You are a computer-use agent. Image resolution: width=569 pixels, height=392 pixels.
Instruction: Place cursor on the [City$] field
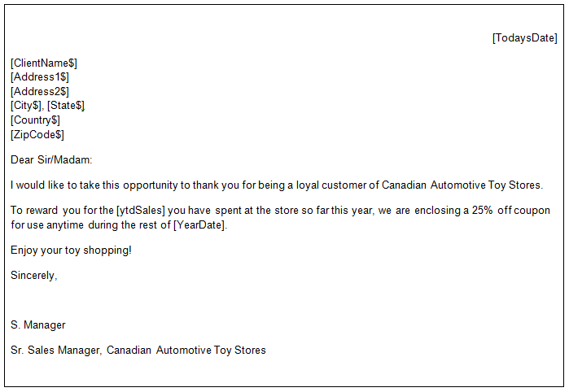coord(25,106)
